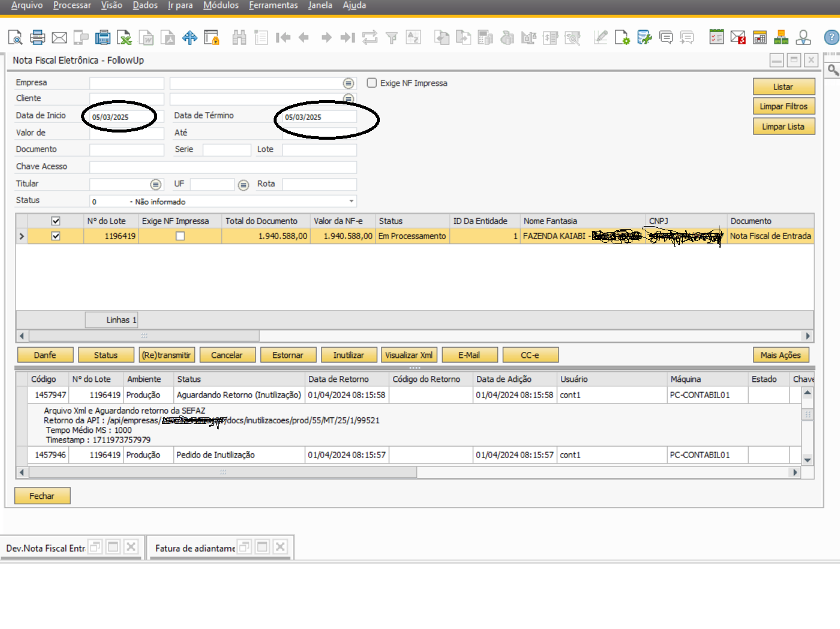Click the Fechar button
This screenshot has width=840, height=629.
point(42,496)
